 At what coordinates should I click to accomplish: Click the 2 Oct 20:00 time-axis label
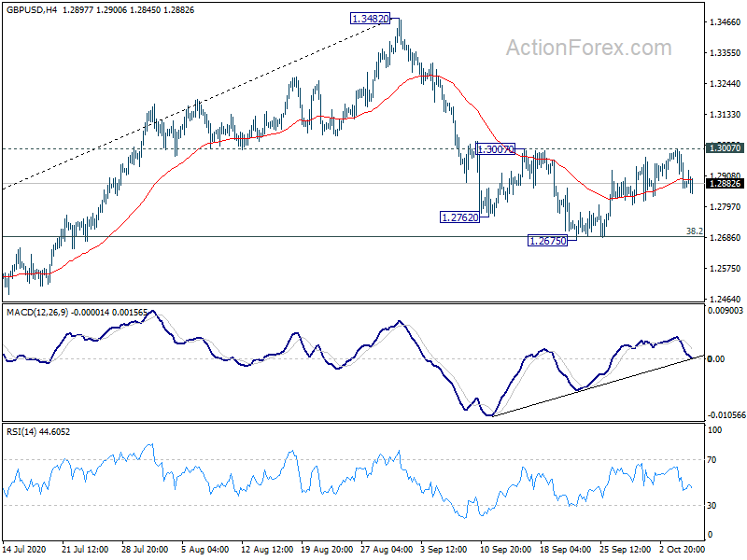click(x=683, y=549)
